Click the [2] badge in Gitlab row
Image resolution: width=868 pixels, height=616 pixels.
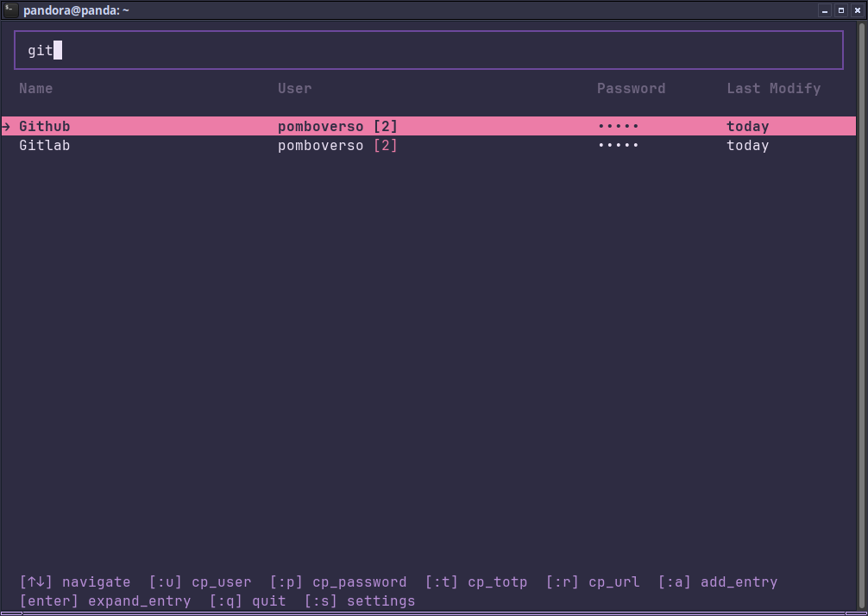point(386,146)
